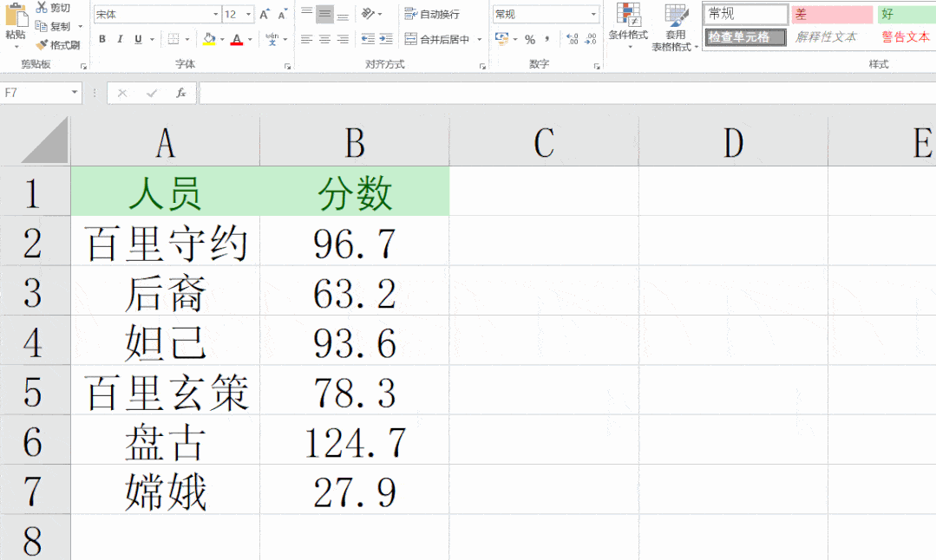The image size is (936, 560).
Task: Select middle vertical alignment
Action: click(324, 14)
